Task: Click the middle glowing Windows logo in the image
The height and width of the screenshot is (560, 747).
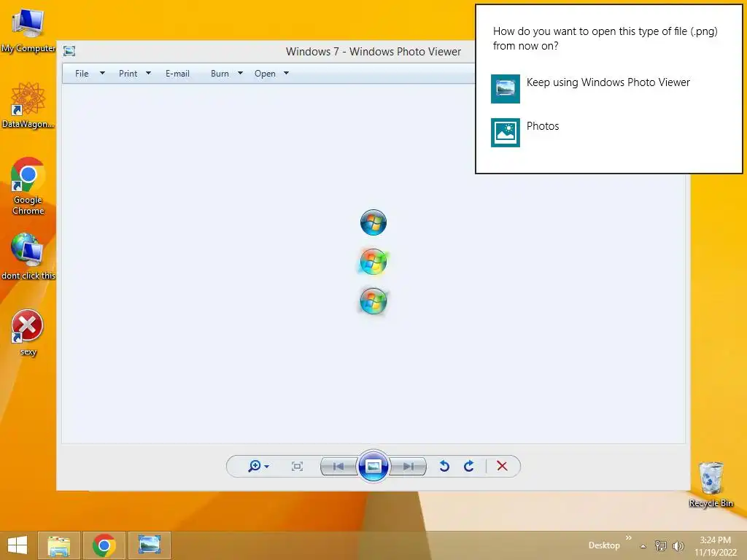Action: [373, 262]
